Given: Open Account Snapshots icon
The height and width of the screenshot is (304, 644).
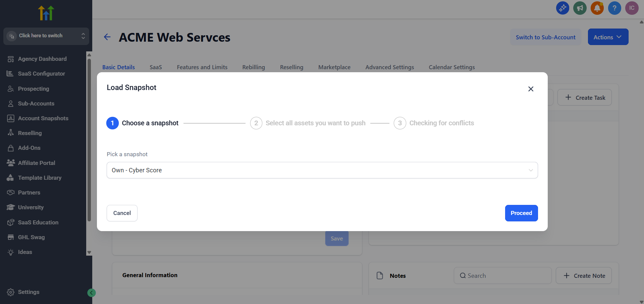Looking at the screenshot, I should pyautogui.click(x=11, y=118).
